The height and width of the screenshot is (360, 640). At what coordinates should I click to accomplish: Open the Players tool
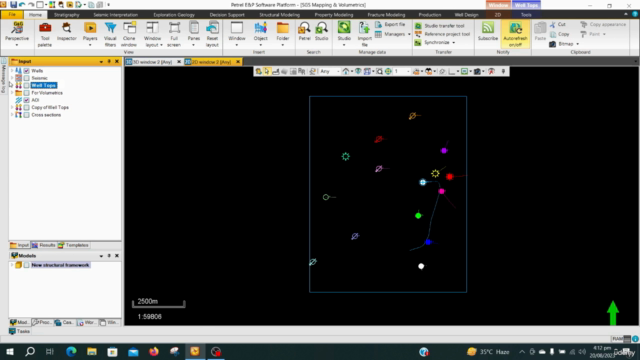pyautogui.click(x=90, y=34)
